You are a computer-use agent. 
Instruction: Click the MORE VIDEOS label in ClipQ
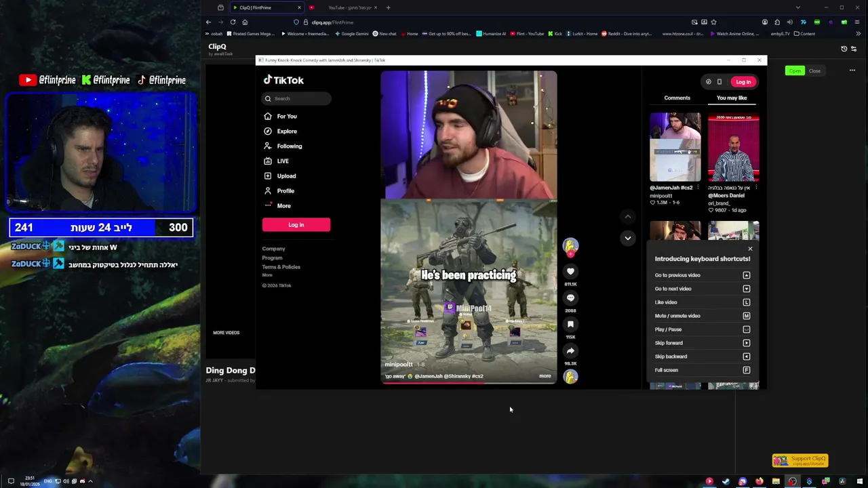tap(226, 333)
